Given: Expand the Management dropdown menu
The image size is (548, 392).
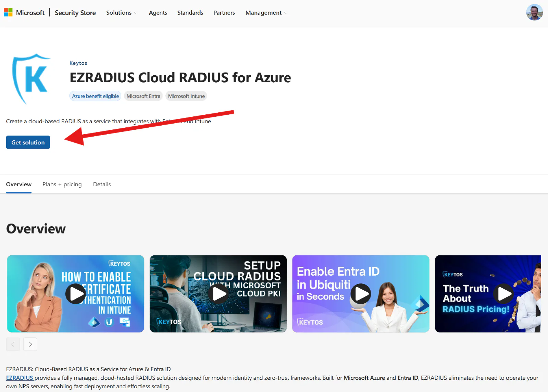Looking at the screenshot, I should point(266,13).
